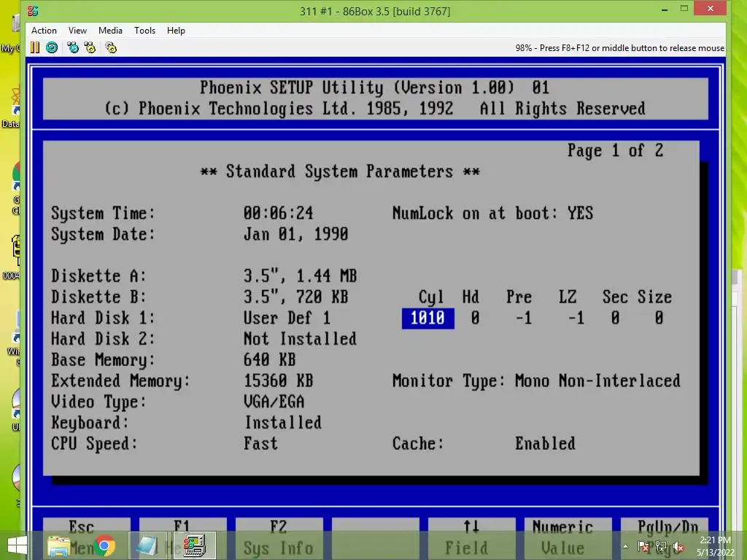747x560 pixels.
Task: Open the View menu
Action: (77, 31)
